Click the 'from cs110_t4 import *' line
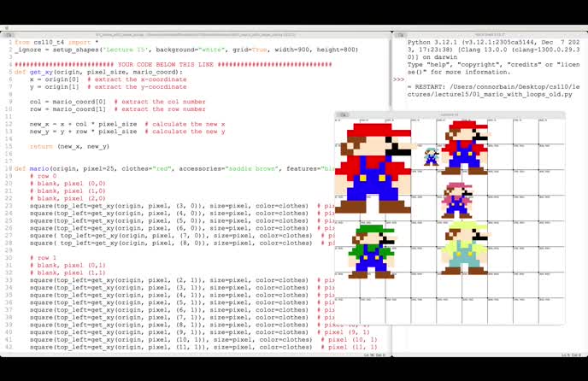This screenshot has width=588, height=381. 56,43
